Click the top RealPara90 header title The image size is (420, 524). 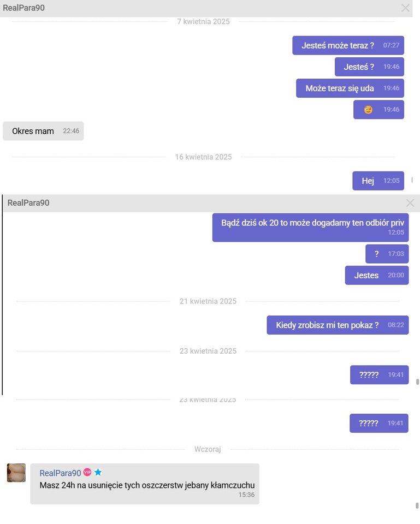point(23,8)
